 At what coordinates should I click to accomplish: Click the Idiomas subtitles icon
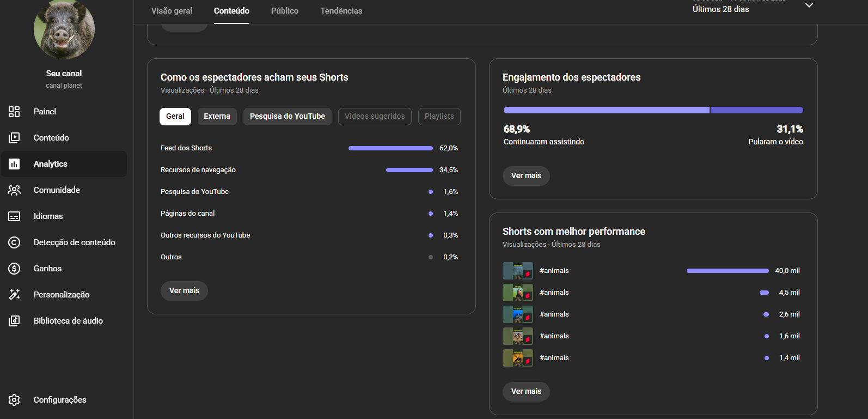pyautogui.click(x=14, y=216)
